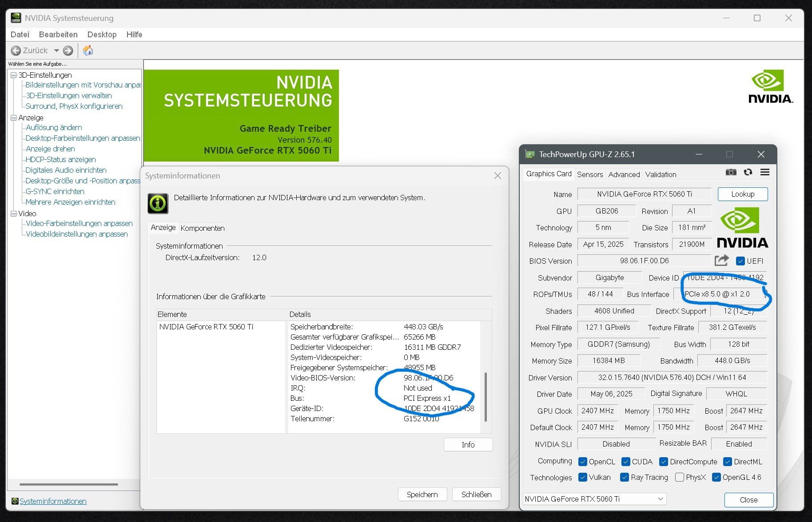Screen dimensions: 812x522
Task: Toggle the OpenGL 4.6 checkbox
Action: 716,477
